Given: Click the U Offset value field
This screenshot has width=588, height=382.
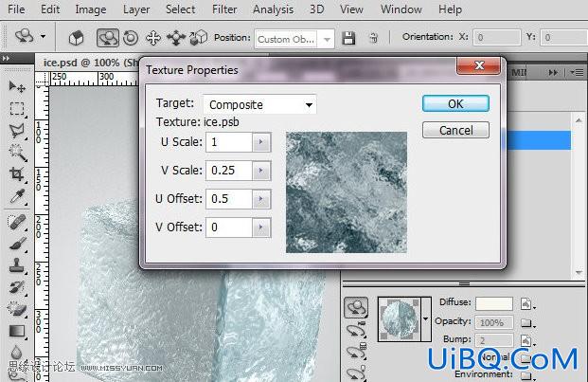Looking at the screenshot, I should pos(229,199).
